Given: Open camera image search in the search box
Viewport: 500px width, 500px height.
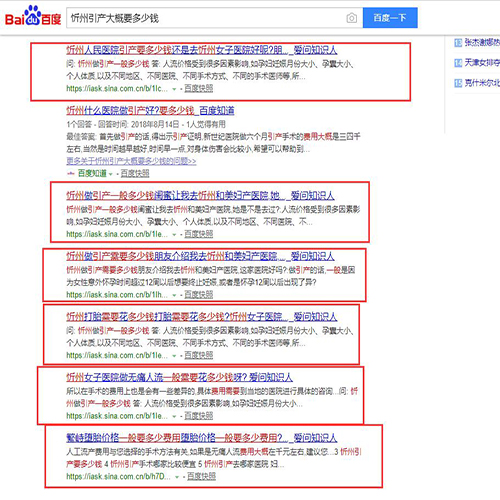Looking at the screenshot, I should (351, 18).
